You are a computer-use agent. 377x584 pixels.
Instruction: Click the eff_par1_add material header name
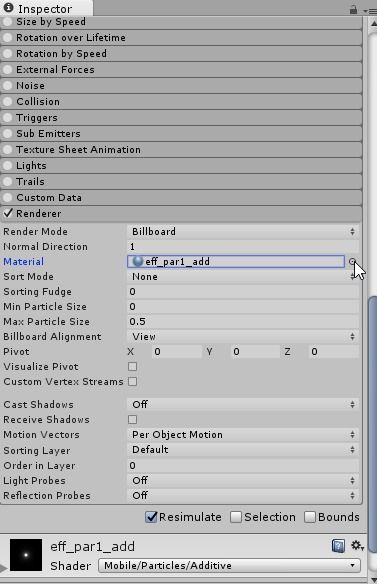92,546
